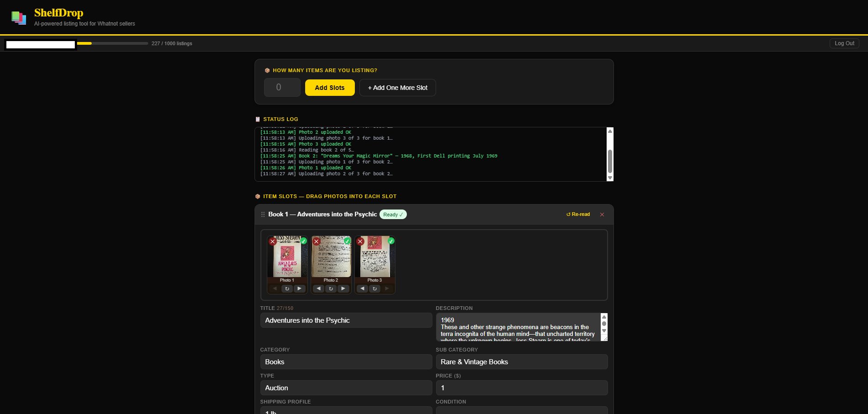The image size is (868, 414).
Task: Open Photo 1 thumbnail
Action: 287,257
